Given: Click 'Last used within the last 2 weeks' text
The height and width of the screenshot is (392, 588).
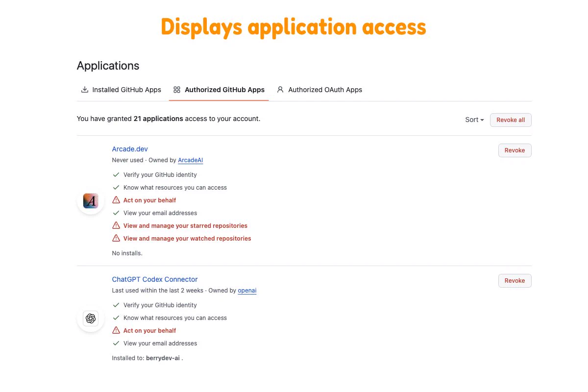Looking at the screenshot, I should coord(158,291).
